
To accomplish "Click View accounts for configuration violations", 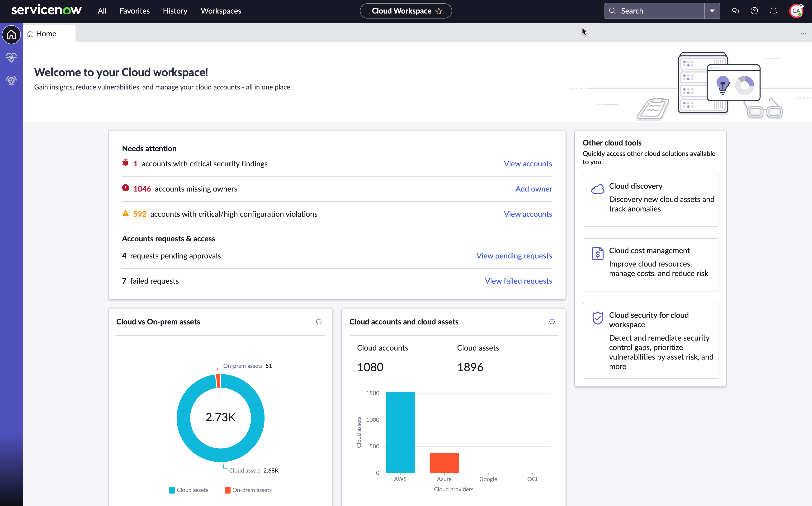I will click(528, 214).
